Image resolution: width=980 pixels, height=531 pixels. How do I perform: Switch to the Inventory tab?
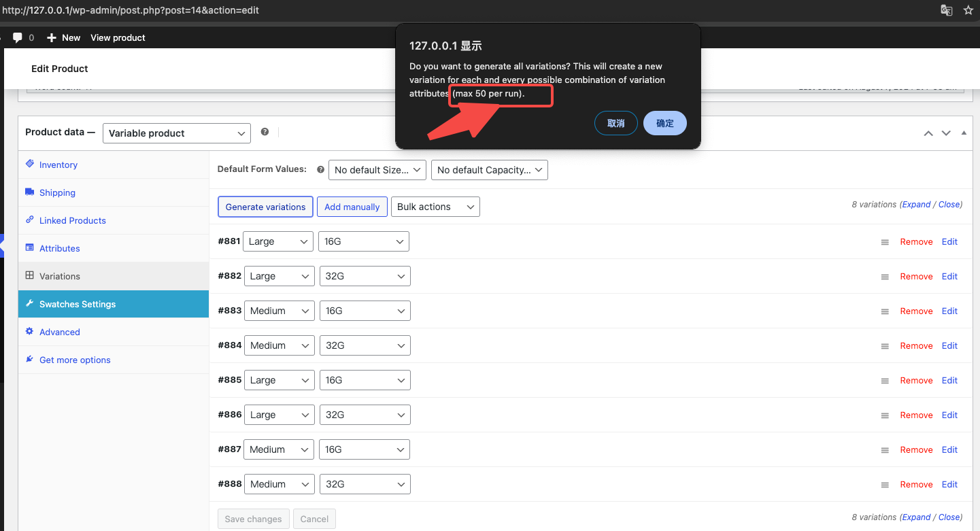pyautogui.click(x=58, y=165)
